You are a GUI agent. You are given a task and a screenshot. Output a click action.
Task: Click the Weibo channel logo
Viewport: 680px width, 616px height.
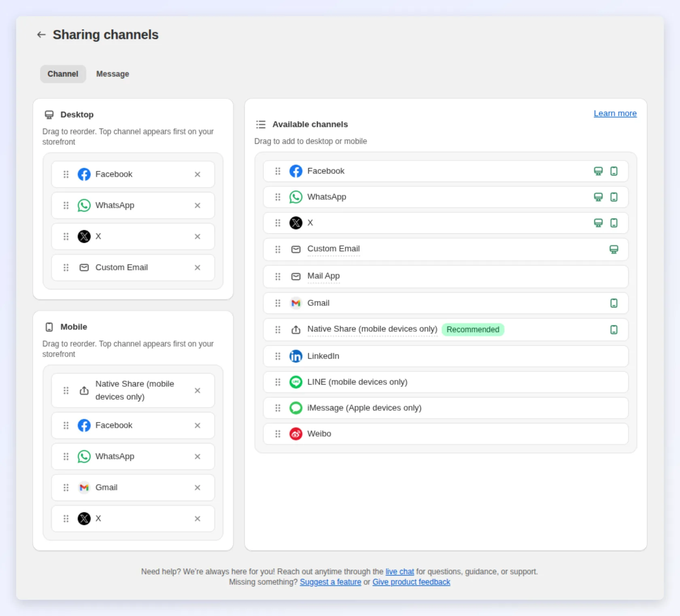coord(296,434)
